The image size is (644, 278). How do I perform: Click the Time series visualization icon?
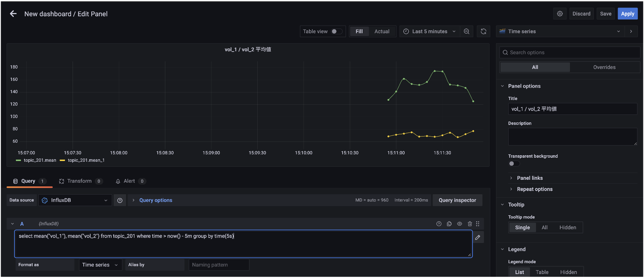(502, 31)
